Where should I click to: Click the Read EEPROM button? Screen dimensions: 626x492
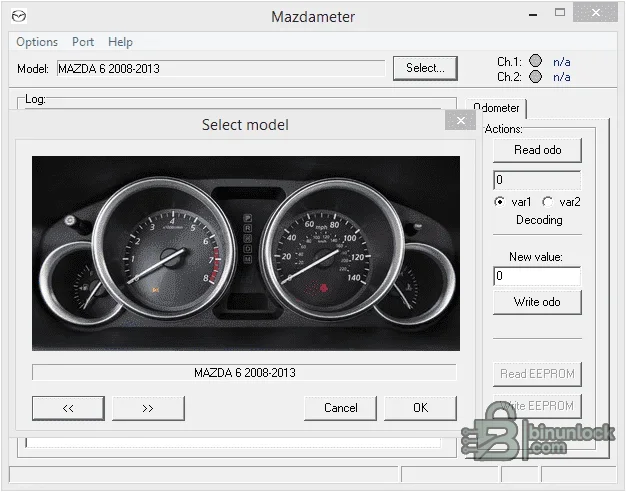pos(537,374)
